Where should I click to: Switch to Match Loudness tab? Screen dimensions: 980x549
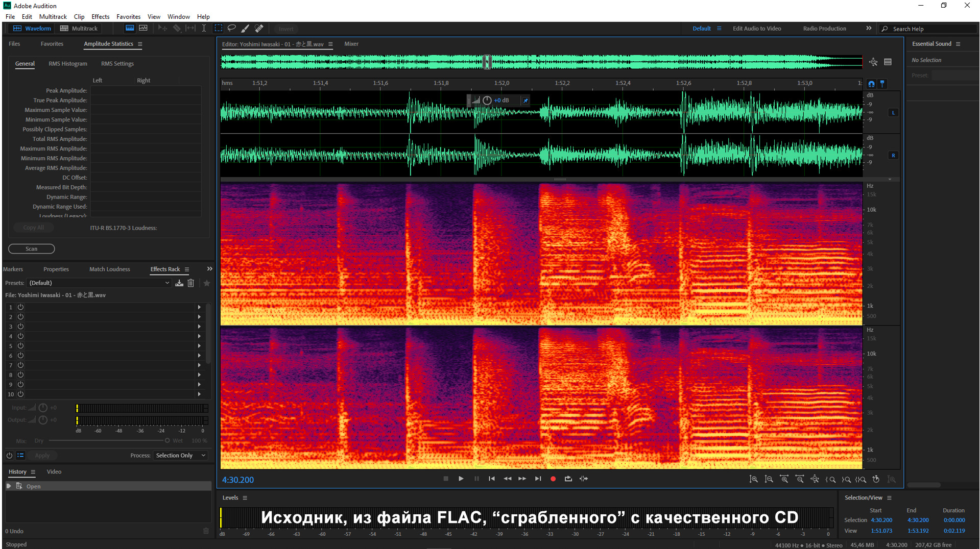click(x=110, y=269)
